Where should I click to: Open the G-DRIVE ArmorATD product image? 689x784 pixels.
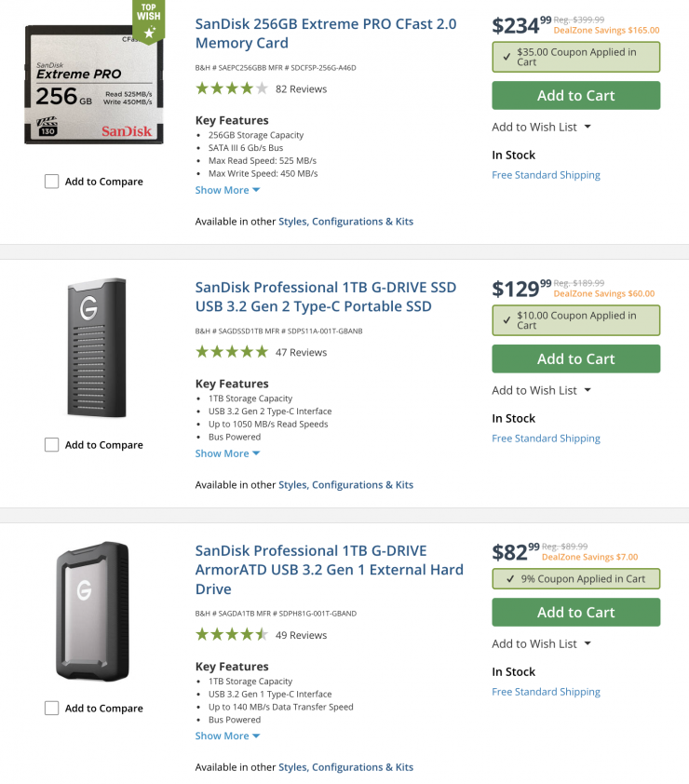tap(90, 612)
